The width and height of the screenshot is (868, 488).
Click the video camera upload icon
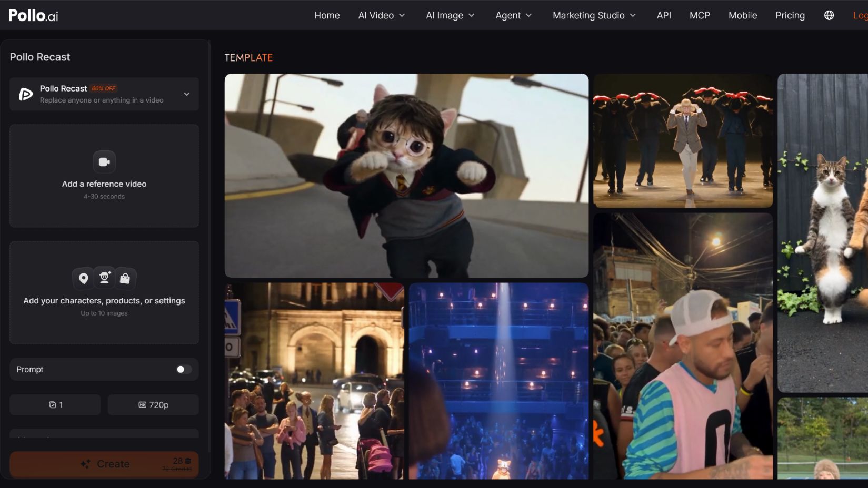click(x=104, y=162)
